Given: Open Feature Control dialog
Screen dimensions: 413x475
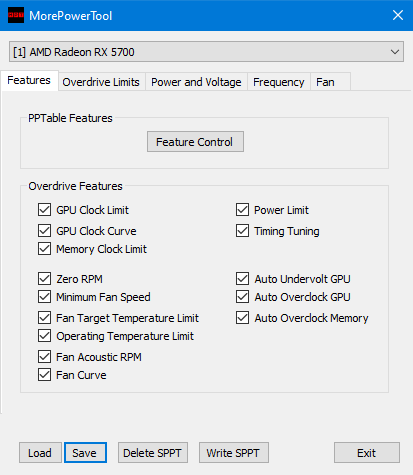Looking at the screenshot, I should click(195, 142).
